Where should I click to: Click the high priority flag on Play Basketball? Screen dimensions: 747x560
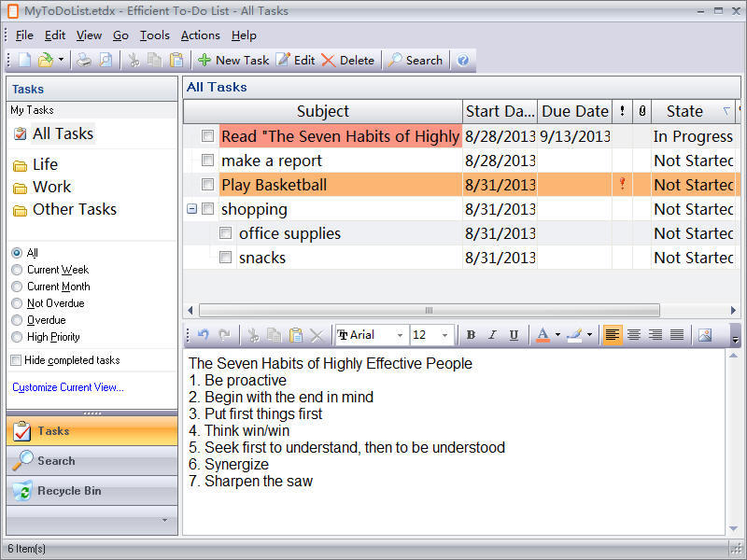(622, 184)
